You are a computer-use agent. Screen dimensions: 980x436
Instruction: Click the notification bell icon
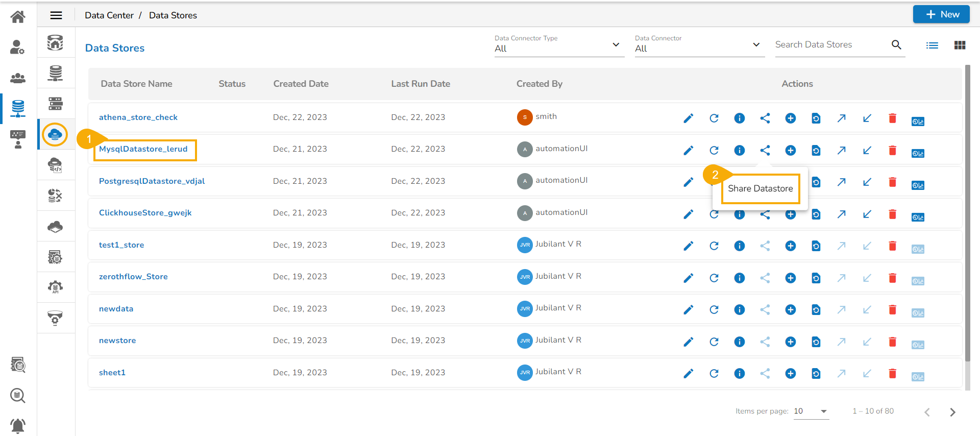pyautogui.click(x=18, y=425)
